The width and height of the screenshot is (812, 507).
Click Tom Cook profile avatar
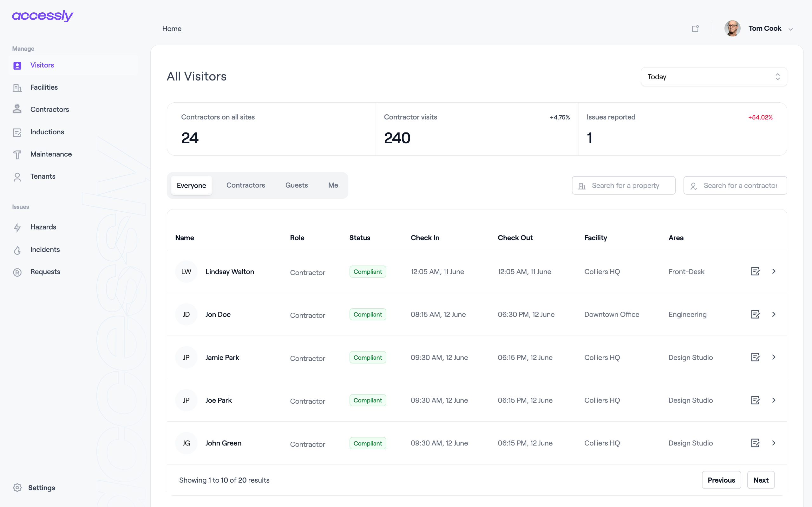[x=732, y=29]
